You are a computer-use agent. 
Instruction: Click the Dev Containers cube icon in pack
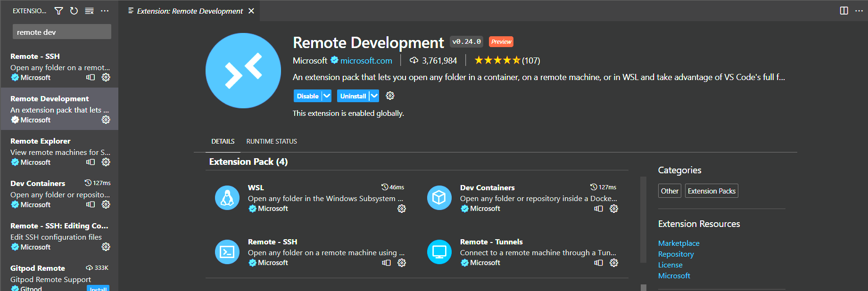pos(439,198)
